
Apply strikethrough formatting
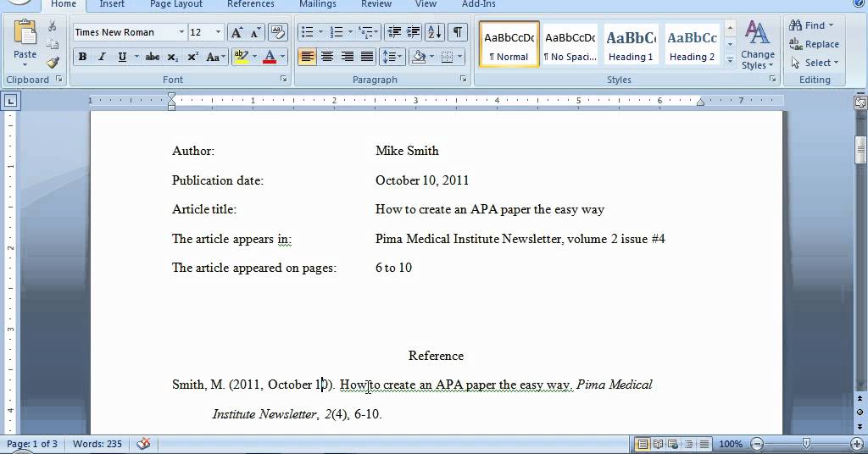(x=153, y=57)
